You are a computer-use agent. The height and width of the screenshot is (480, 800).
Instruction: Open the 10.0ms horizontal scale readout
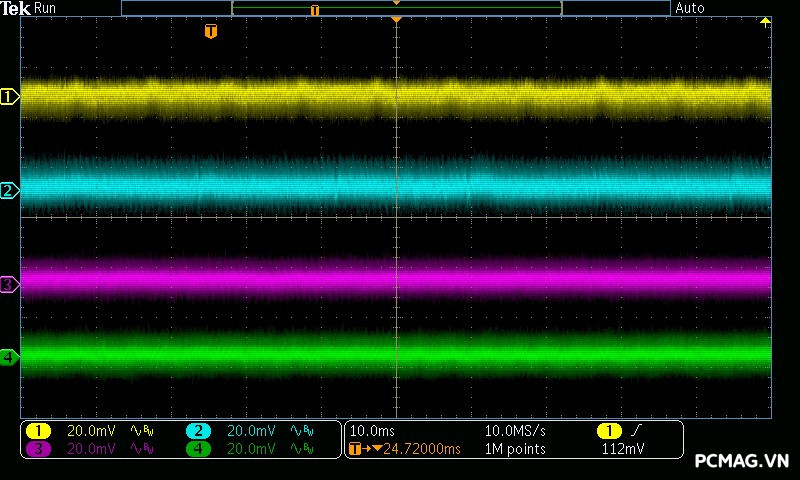tap(371, 431)
